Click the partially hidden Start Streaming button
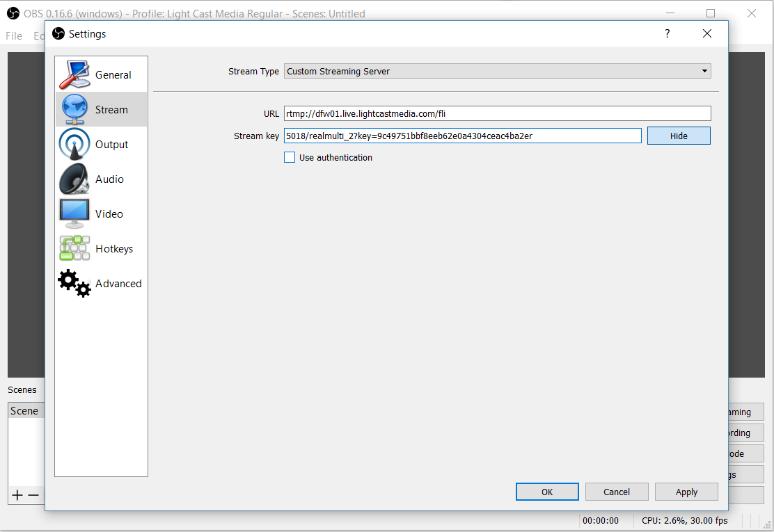 (x=746, y=412)
